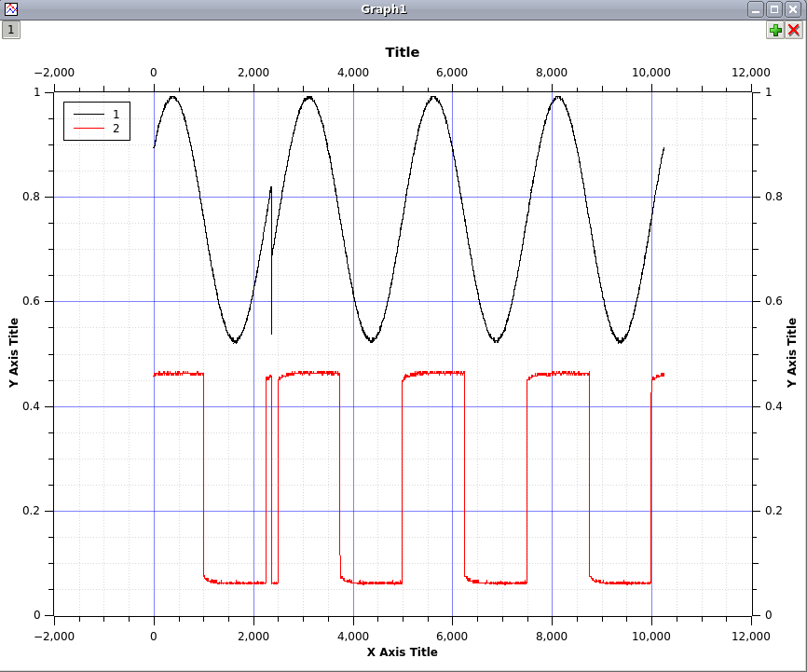Select the right "Y Axis Title" label

pos(791,352)
